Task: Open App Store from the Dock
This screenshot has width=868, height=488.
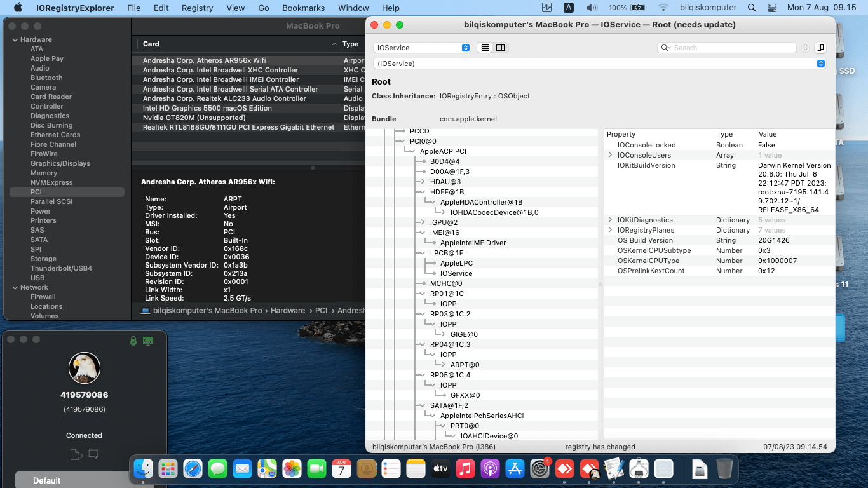Action: (x=515, y=470)
